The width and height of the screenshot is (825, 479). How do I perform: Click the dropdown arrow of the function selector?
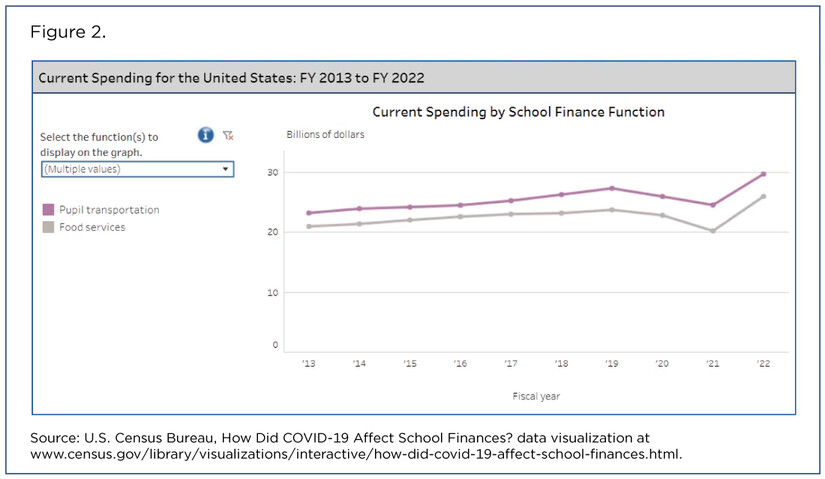point(226,170)
